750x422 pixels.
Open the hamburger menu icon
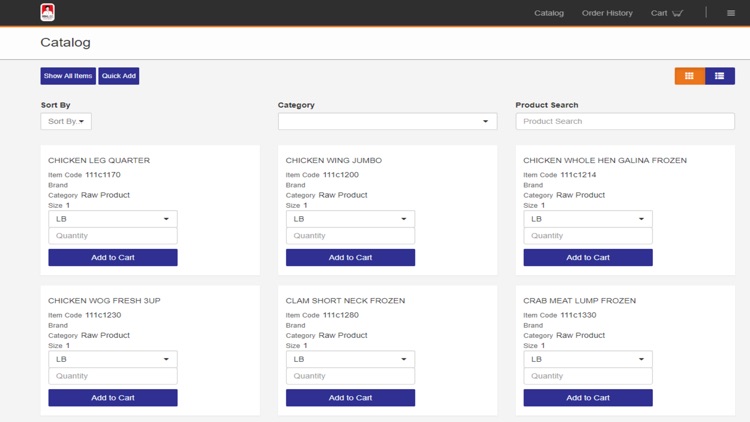point(731,13)
